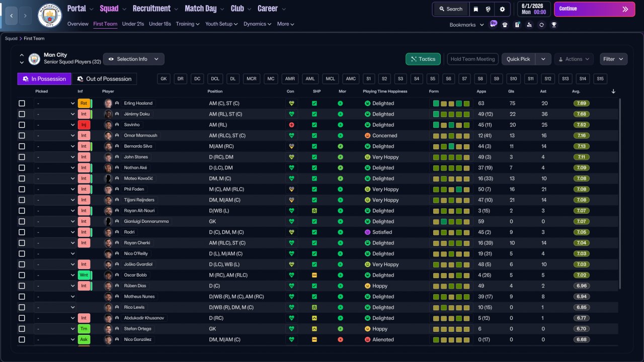The width and height of the screenshot is (644, 362).
Task: Go back with the left arrow navigation icon
Action: [11, 16]
